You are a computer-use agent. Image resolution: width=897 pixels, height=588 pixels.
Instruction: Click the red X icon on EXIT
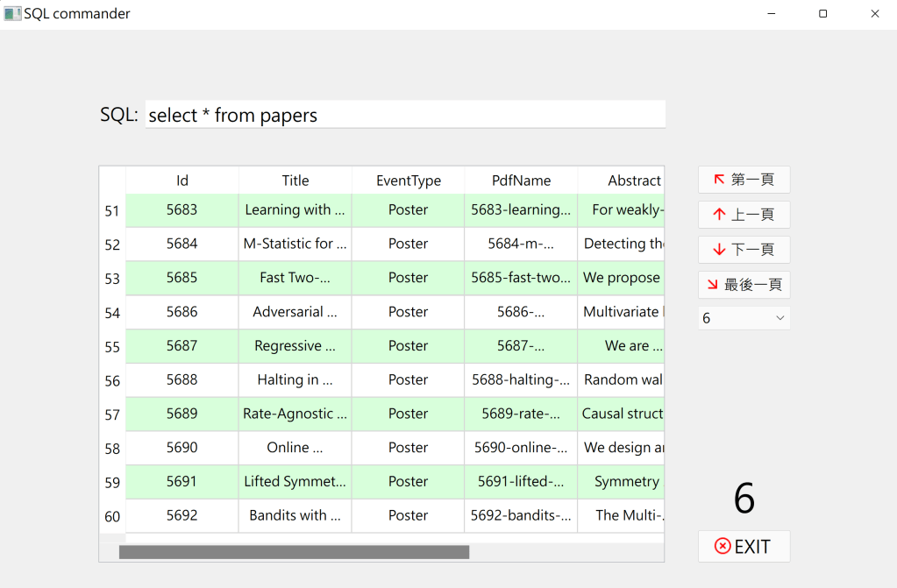[x=723, y=546]
